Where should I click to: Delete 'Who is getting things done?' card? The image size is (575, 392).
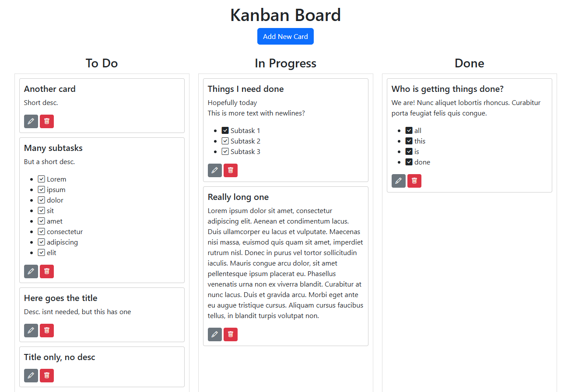(x=414, y=181)
